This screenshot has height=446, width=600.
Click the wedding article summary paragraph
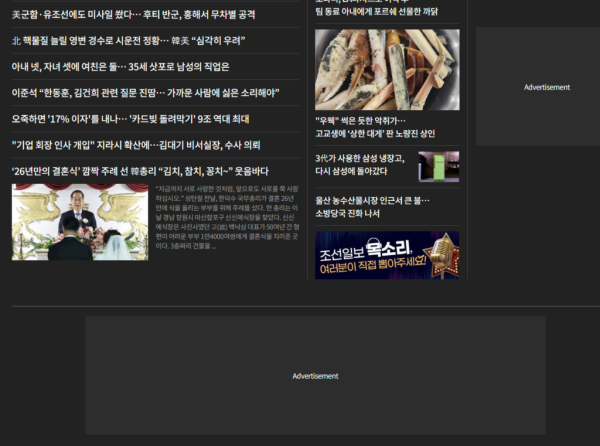point(225,217)
